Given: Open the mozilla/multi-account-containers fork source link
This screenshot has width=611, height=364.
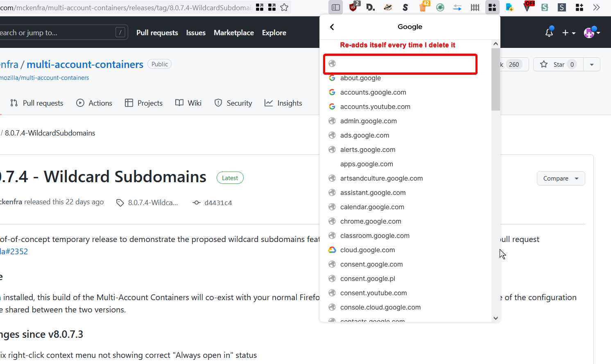Looking at the screenshot, I should tap(44, 78).
